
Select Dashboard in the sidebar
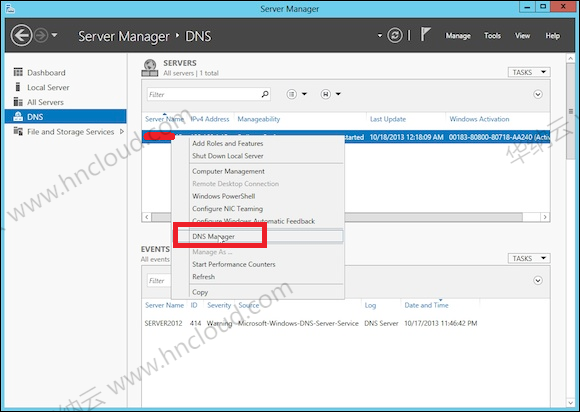46,72
